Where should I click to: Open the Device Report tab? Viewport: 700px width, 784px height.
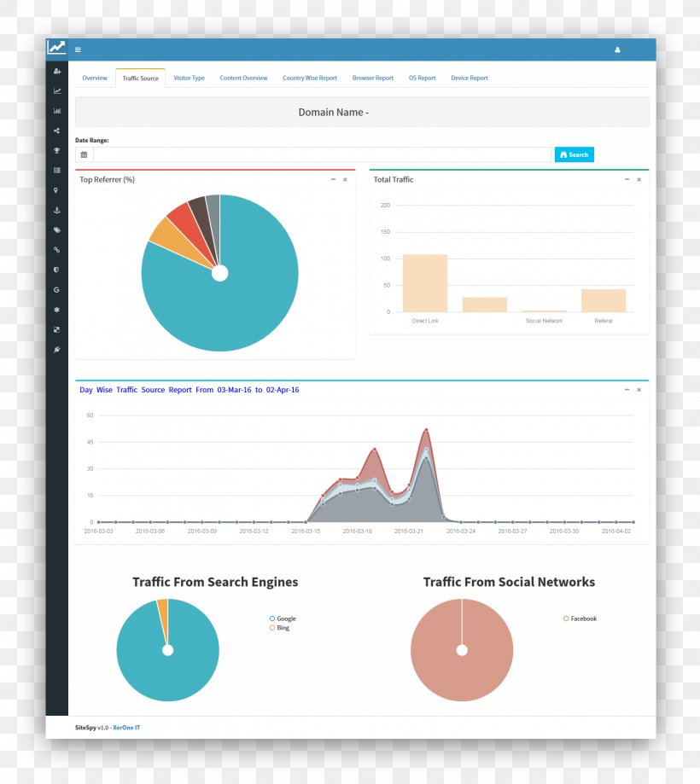(470, 78)
